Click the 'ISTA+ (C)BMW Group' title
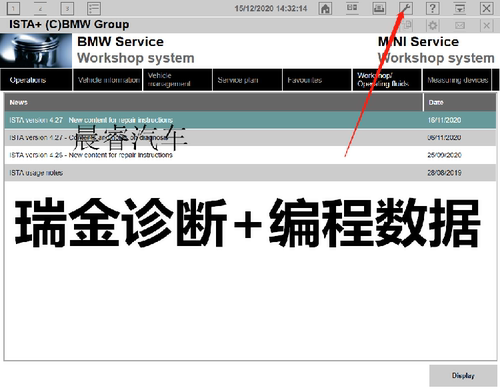The height and width of the screenshot is (390, 500). coord(69,24)
